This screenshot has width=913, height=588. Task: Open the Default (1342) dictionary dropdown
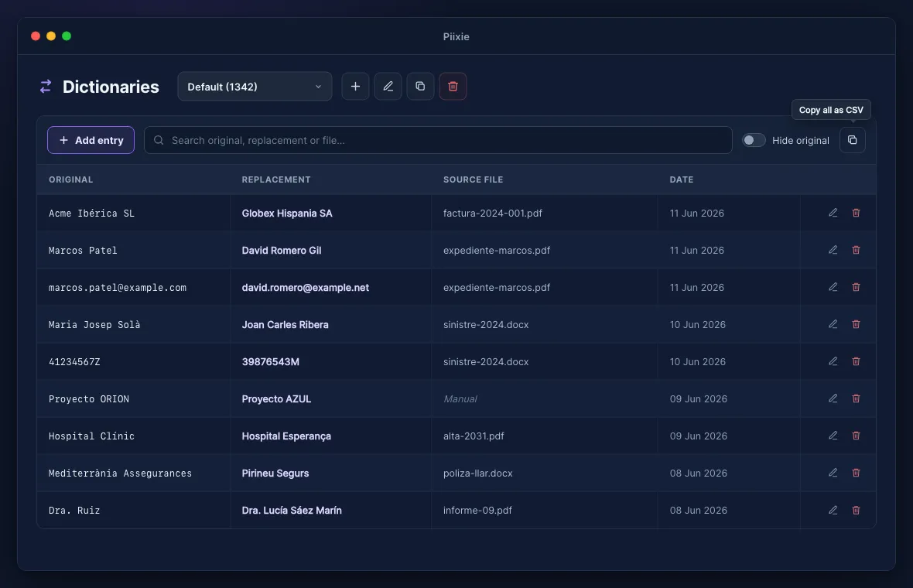point(255,86)
